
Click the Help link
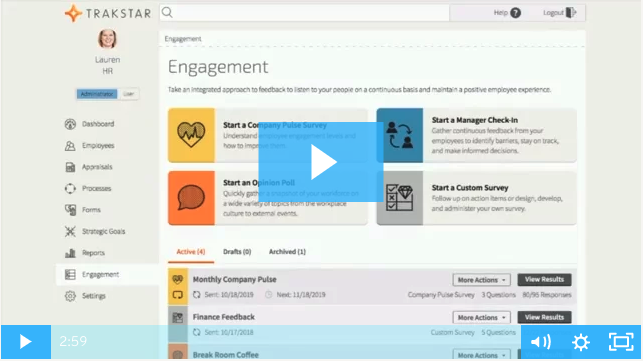click(x=501, y=13)
